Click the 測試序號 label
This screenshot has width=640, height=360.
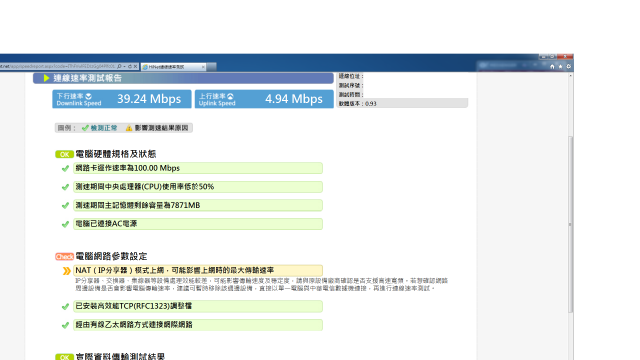click(x=351, y=86)
